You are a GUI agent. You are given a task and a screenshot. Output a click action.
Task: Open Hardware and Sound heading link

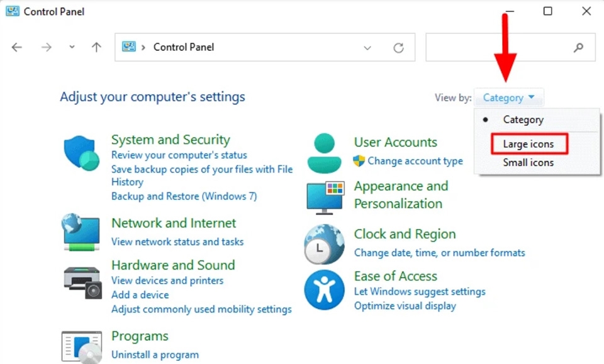(x=173, y=265)
